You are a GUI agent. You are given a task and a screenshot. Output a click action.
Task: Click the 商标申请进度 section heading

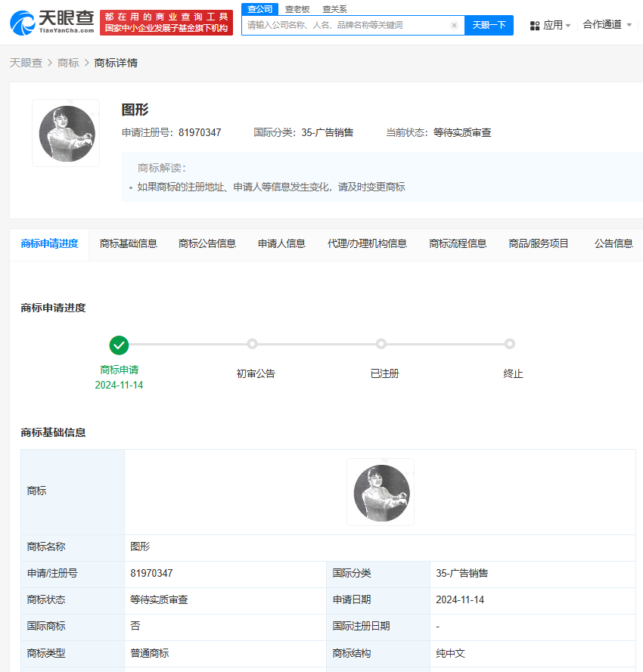(x=53, y=308)
